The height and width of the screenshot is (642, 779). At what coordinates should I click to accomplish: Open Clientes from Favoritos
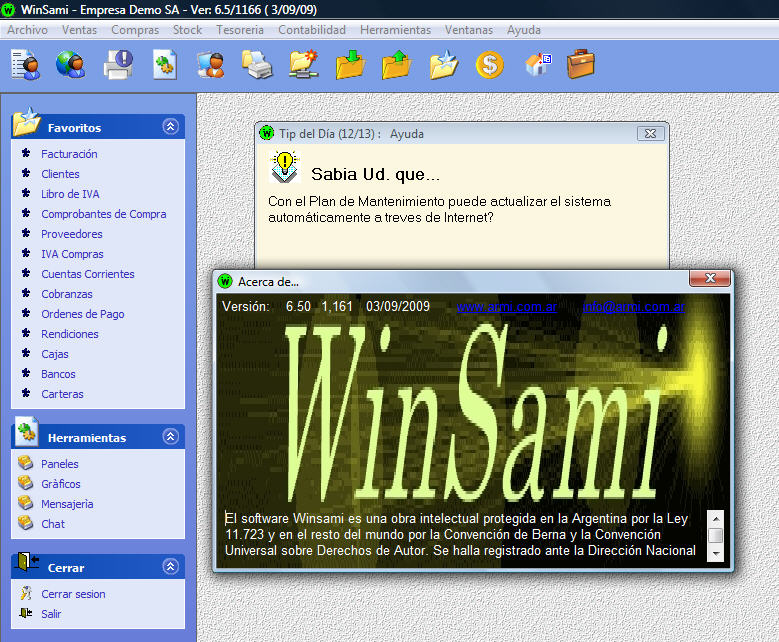point(60,174)
